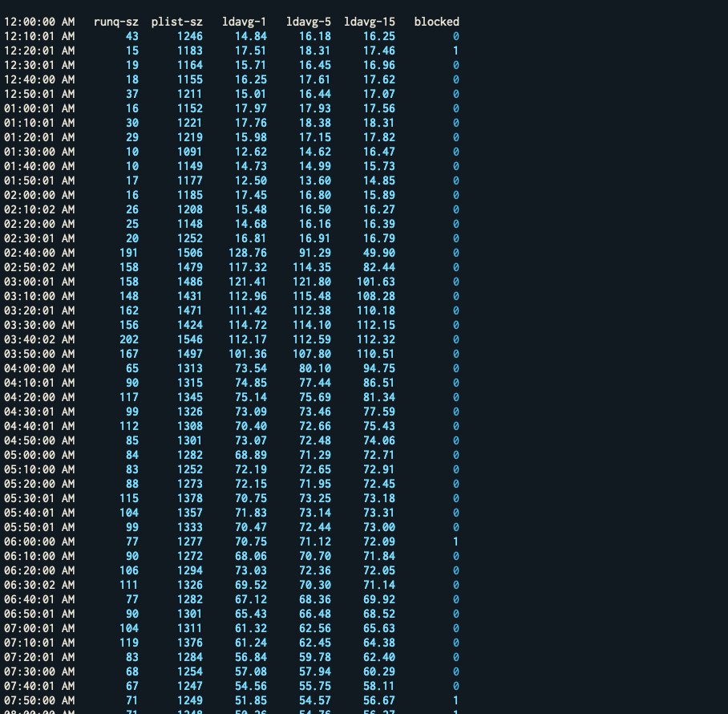Select timestamp 01:10:01 AM
The image size is (728, 714).
pos(39,123)
